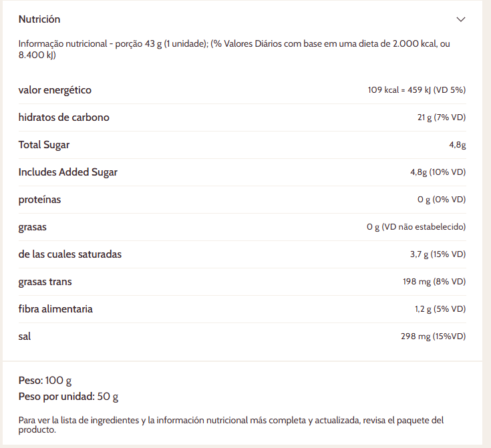This screenshot has height=448, width=491.
Task: Click the Includes Added Sugar label
Action: [67, 172]
